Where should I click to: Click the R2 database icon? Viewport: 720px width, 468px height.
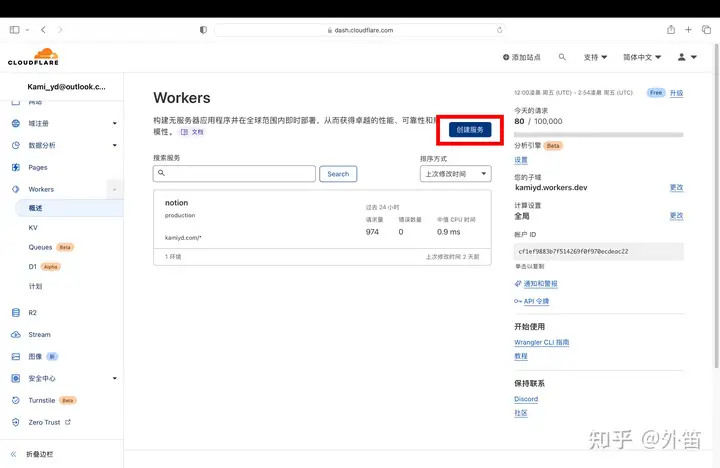pyautogui.click(x=16, y=313)
